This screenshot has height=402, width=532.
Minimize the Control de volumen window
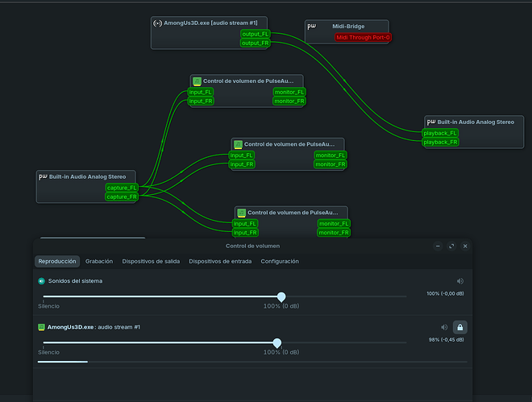(438, 246)
